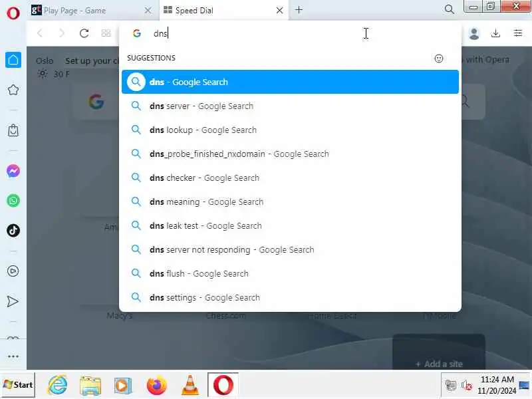Select the 'dns_probe_finished_nxdomain' suggestion
The width and height of the screenshot is (532, 399).
pyautogui.click(x=290, y=154)
